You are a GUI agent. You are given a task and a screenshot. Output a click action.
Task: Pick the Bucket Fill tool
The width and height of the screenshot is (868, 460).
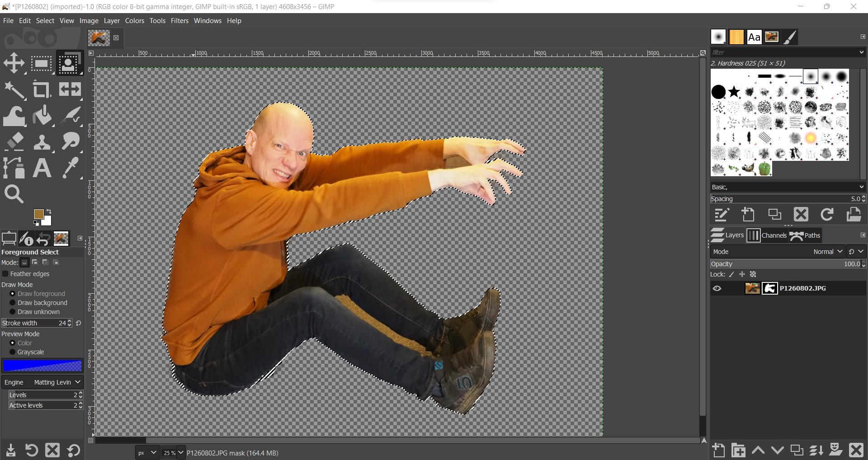pos(42,115)
